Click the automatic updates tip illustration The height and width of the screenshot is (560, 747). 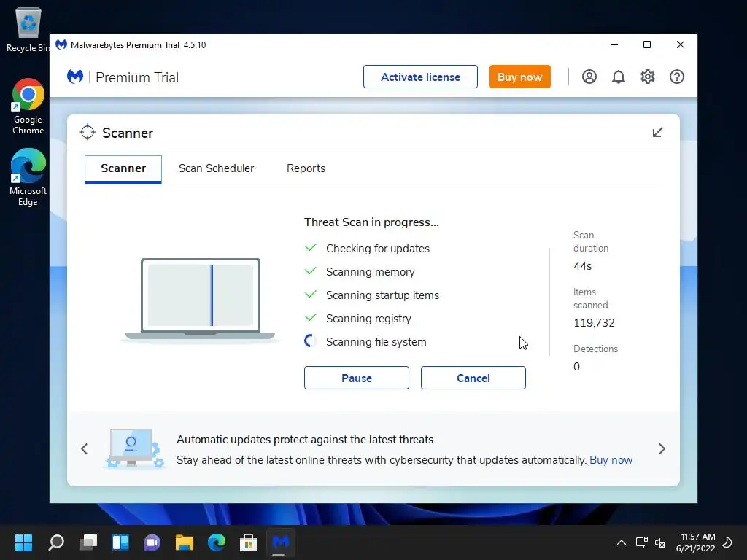[x=134, y=448]
